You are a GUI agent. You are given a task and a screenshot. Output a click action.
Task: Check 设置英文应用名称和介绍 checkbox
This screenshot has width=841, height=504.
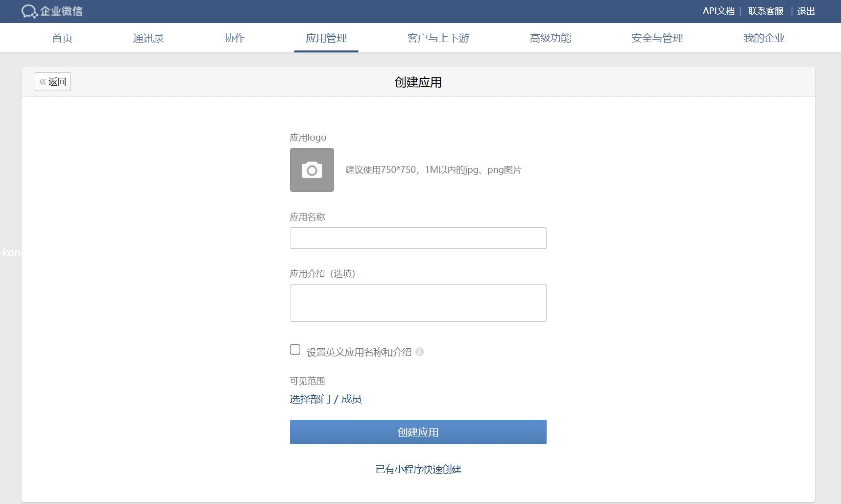[x=295, y=350]
